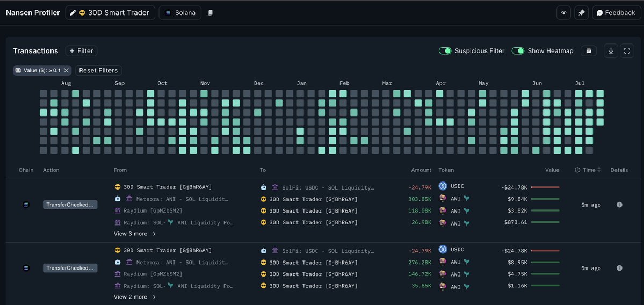Open the 30D Smart Trader label chip

tap(110, 13)
